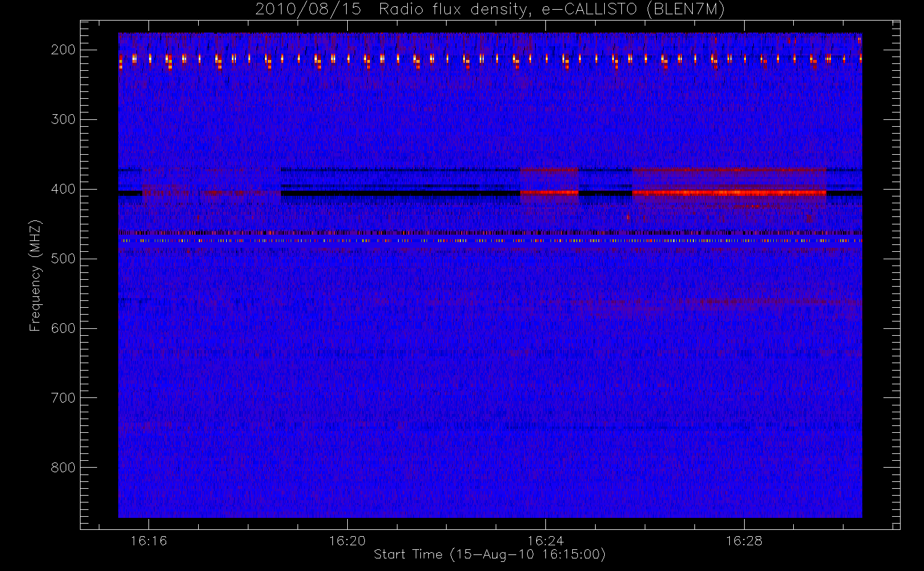The image size is (924, 571).
Task: Click the 16:16 time tick label
Action: (148, 541)
